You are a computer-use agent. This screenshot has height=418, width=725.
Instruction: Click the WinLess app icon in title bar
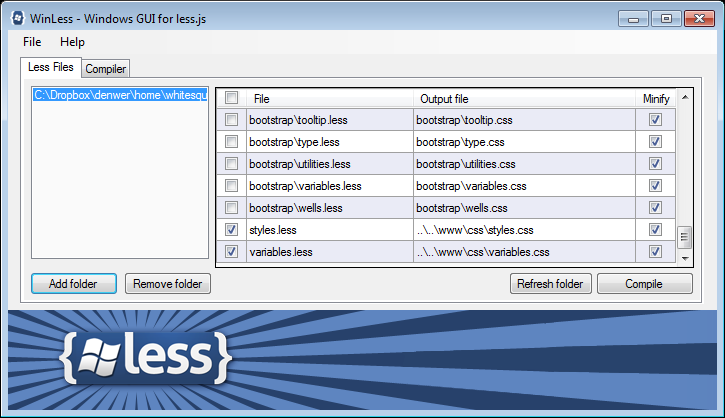18,18
